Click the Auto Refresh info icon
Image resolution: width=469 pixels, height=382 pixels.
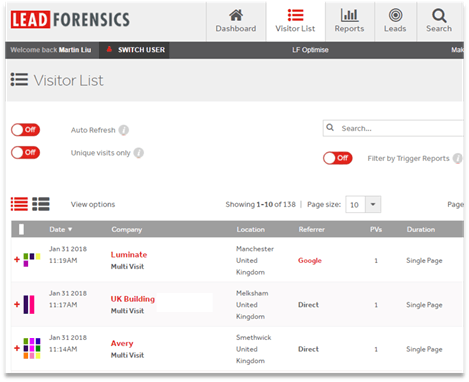click(124, 130)
